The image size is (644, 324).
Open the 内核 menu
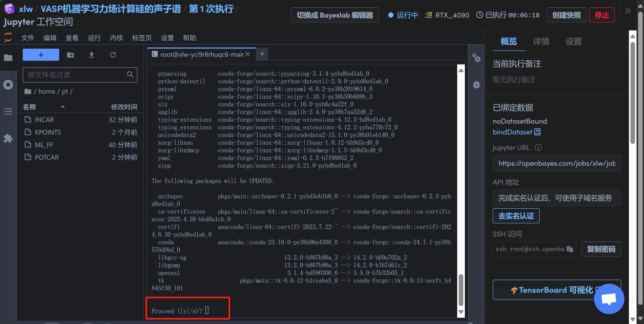[116, 38]
